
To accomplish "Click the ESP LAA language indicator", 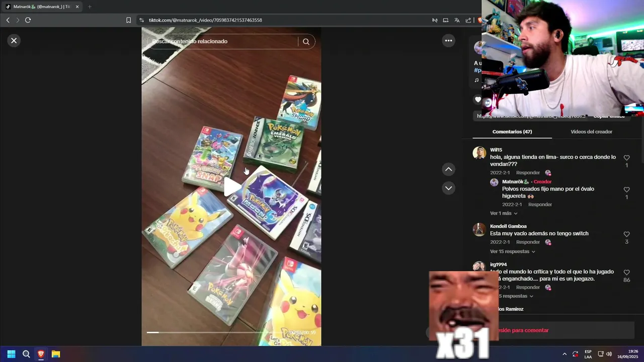I will (x=588, y=354).
